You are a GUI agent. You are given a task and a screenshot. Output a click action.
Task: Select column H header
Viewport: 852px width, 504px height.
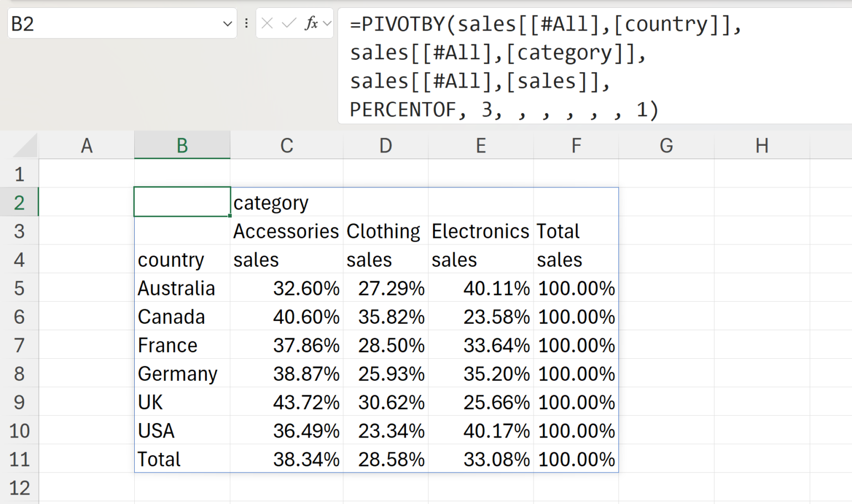(x=762, y=146)
